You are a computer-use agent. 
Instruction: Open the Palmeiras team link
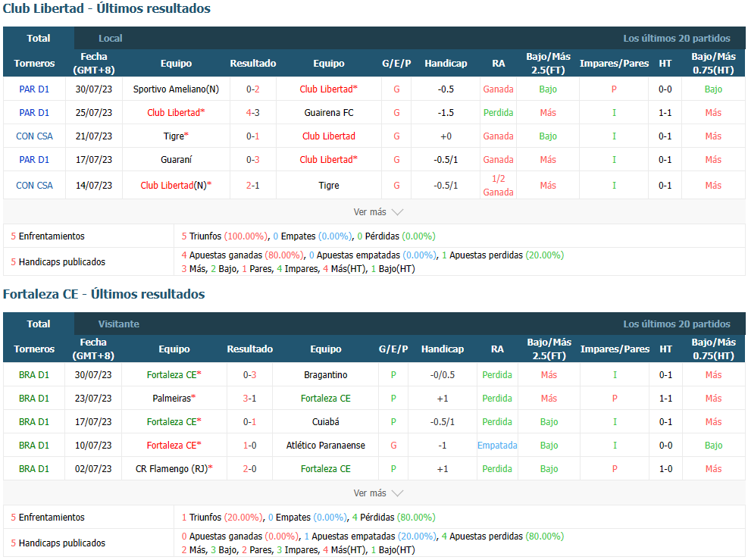[174, 399]
